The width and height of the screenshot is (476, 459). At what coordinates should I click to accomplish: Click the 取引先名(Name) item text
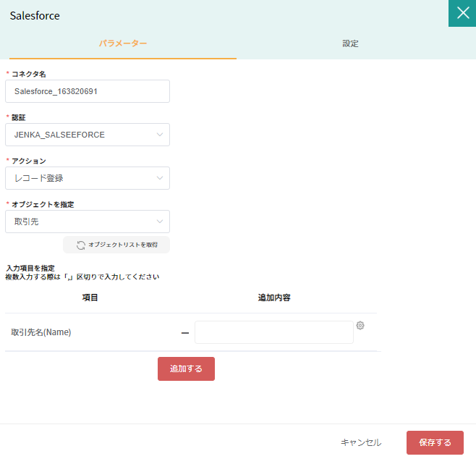(41, 332)
